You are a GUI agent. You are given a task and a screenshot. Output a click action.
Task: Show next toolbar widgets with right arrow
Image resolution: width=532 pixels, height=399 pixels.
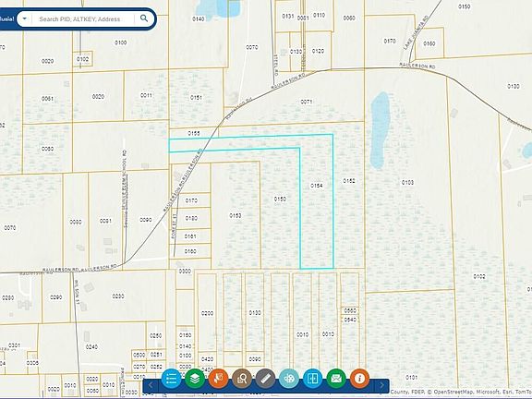(x=381, y=385)
